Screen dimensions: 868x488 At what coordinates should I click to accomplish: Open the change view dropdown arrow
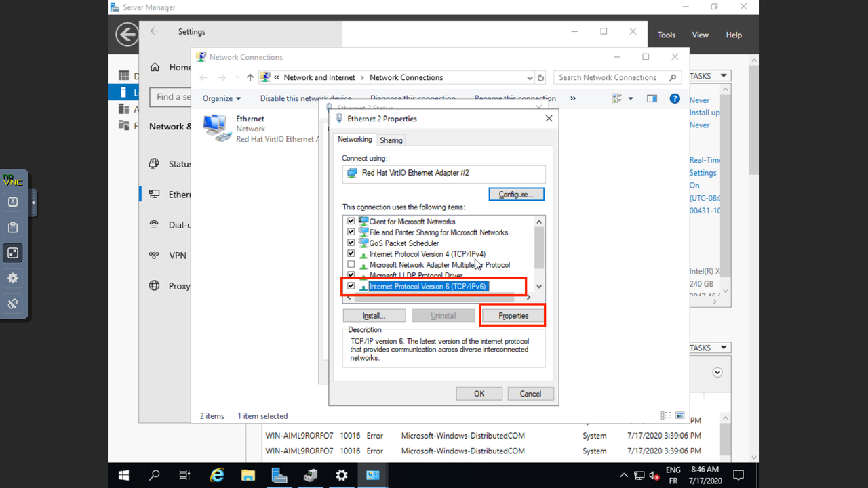pyautogui.click(x=631, y=98)
